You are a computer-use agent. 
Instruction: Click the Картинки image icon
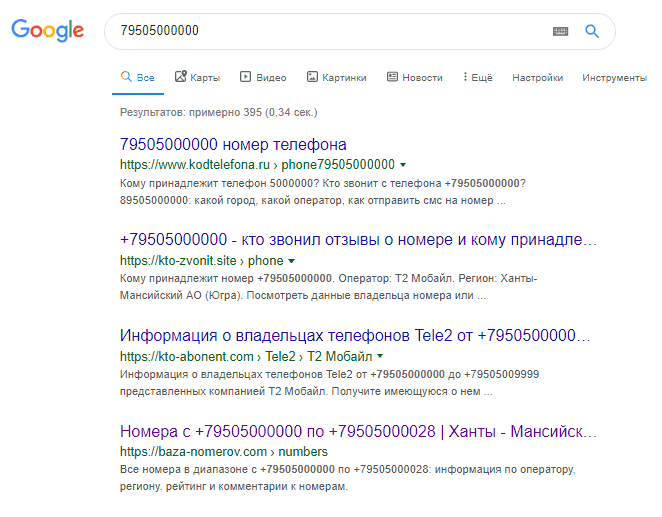pyautogui.click(x=312, y=76)
